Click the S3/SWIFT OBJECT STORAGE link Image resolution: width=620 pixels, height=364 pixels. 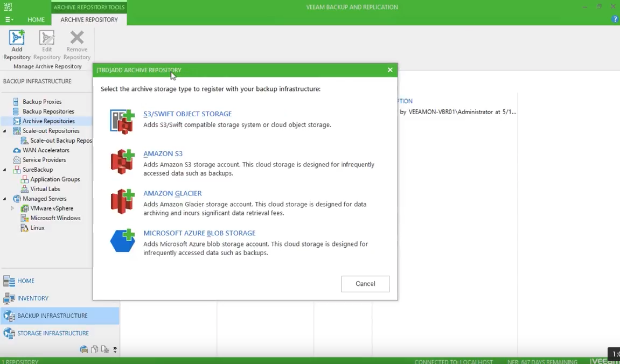click(187, 114)
